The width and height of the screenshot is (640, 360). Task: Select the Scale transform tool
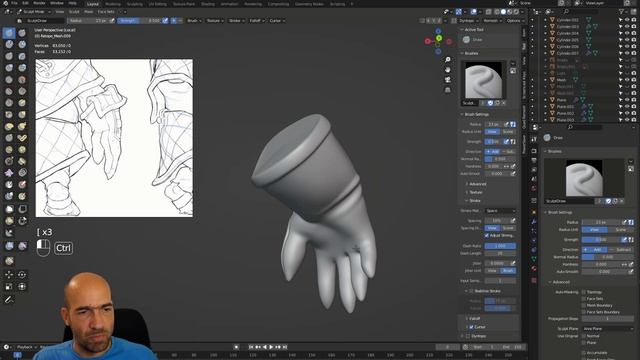click(x=9, y=287)
